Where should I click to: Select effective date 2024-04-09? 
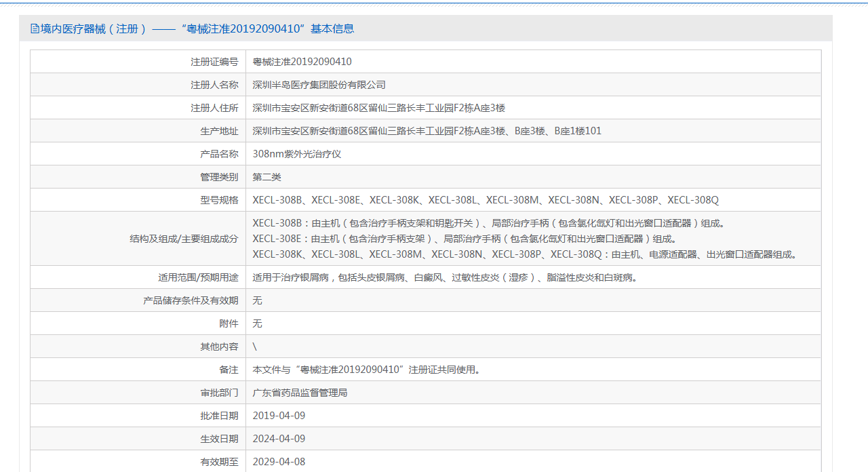(x=279, y=439)
